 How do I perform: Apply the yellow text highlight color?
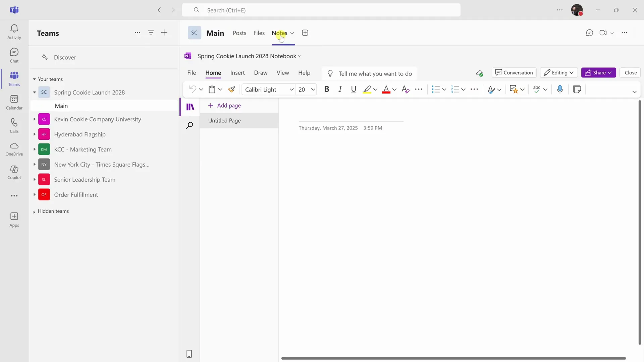(x=367, y=89)
